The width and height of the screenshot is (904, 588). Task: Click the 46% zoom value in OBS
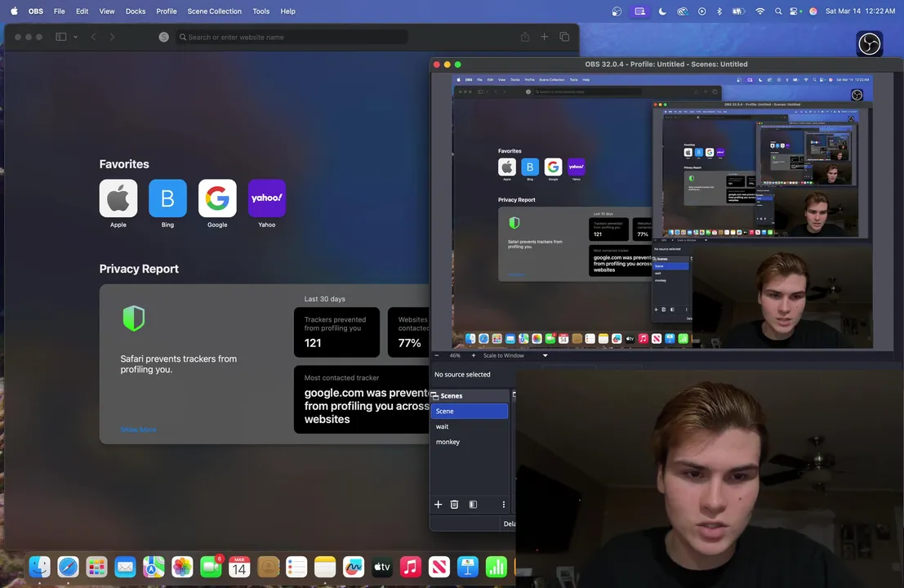click(x=455, y=356)
